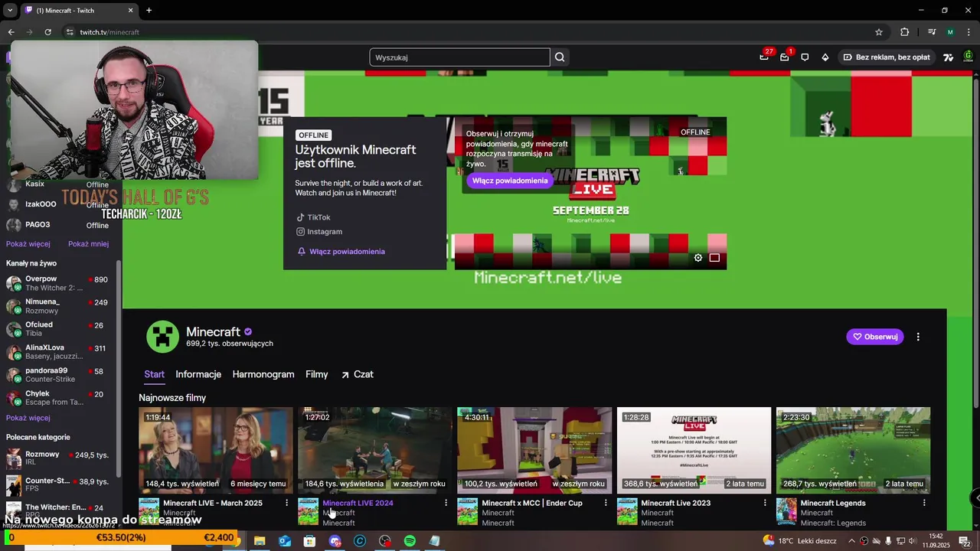Open AlinaXLova live channel in sidebar
Image resolution: width=980 pixels, height=551 pixels.
pyautogui.click(x=57, y=352)
